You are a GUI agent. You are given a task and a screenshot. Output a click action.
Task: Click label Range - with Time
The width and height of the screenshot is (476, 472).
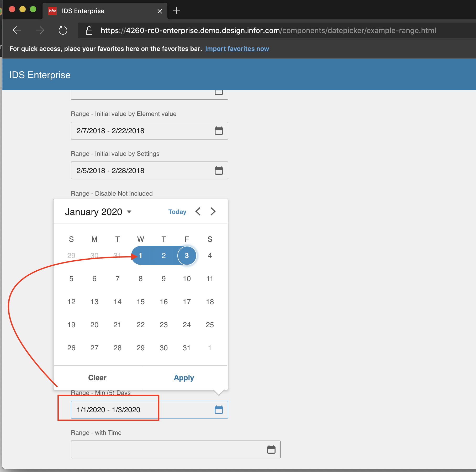click(x=96, y=433)
